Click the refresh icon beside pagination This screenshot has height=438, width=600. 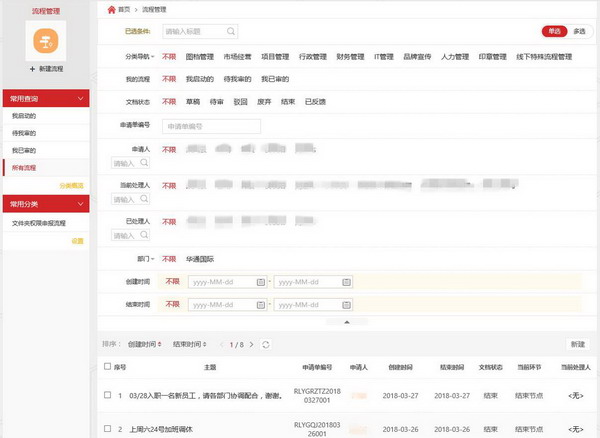coord(265,344)
